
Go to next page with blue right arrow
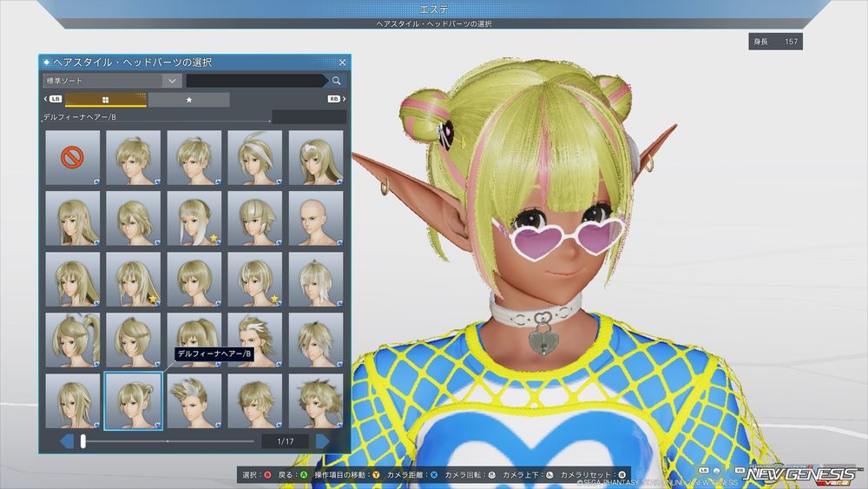323,441
